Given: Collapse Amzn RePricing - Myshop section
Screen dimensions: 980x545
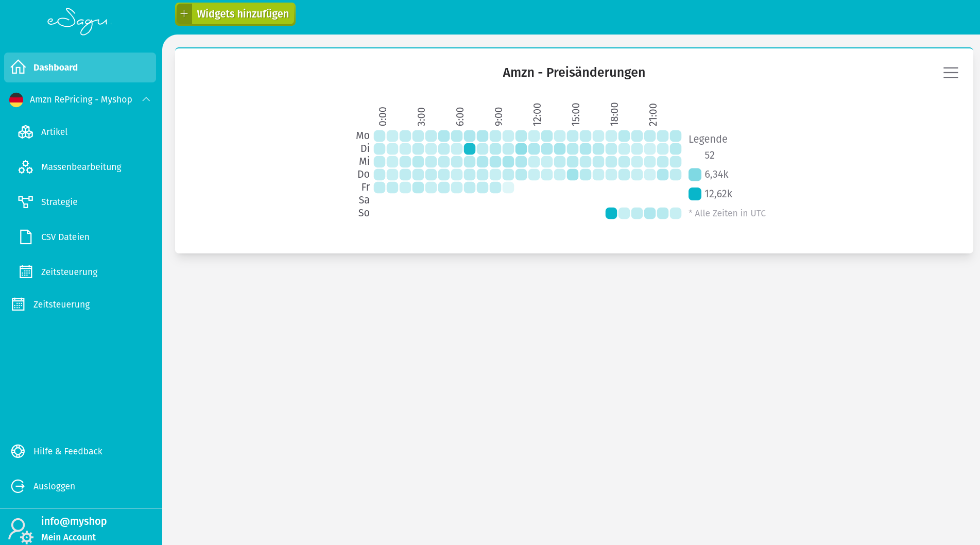Looking at the screenshot, I should pos(146,99).
